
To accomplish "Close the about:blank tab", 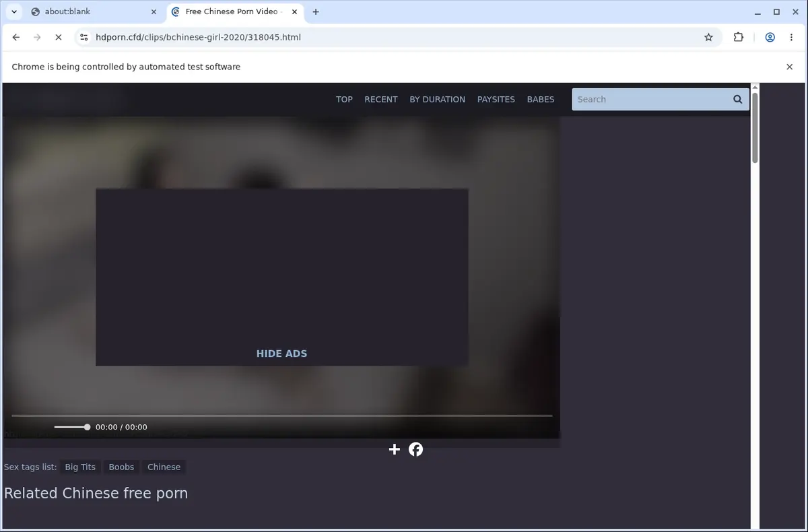I will 154,11.
